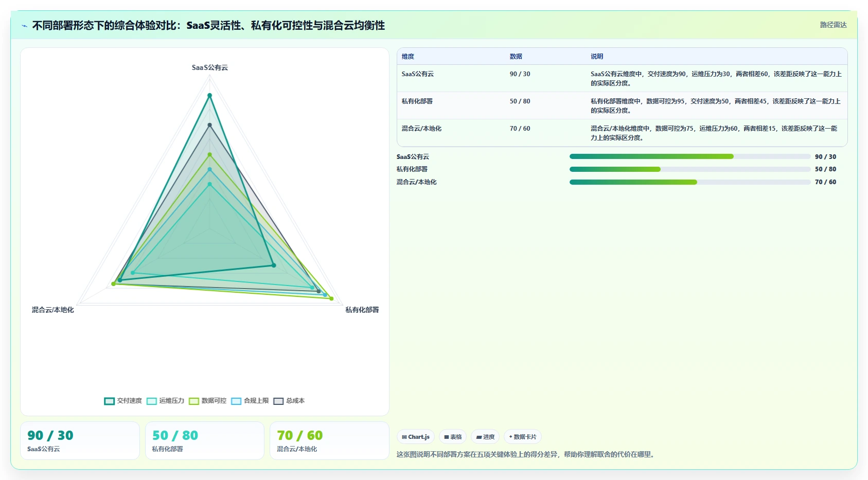Toggle the 数据可控 legend swatch

[194, 401]
